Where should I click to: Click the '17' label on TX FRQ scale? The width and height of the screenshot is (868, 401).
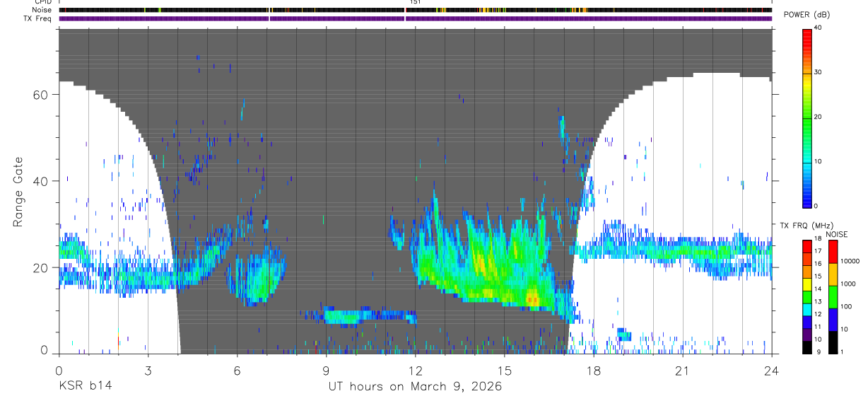point(818,252)
